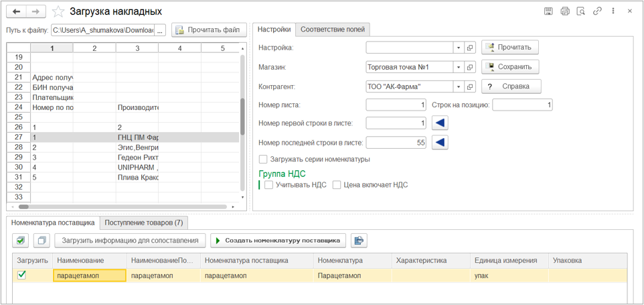Click Прочитать settings button

[x=509, y=48]
